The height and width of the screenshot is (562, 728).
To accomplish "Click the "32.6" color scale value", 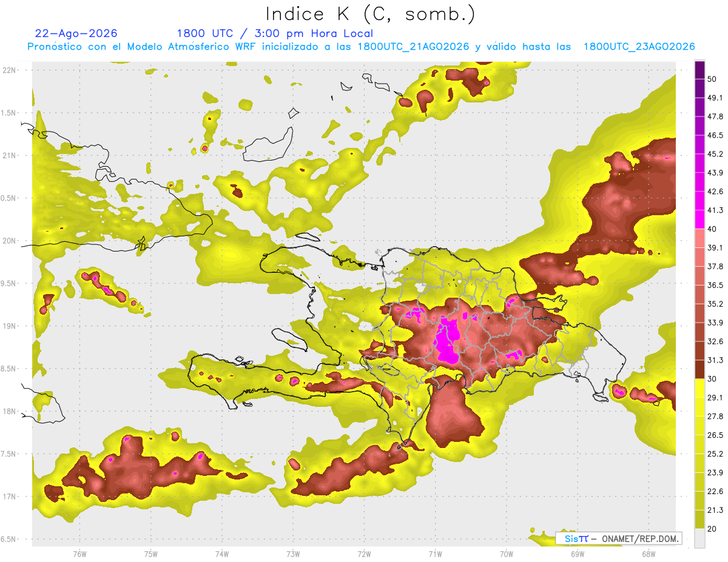I will [x=715, y=341].
